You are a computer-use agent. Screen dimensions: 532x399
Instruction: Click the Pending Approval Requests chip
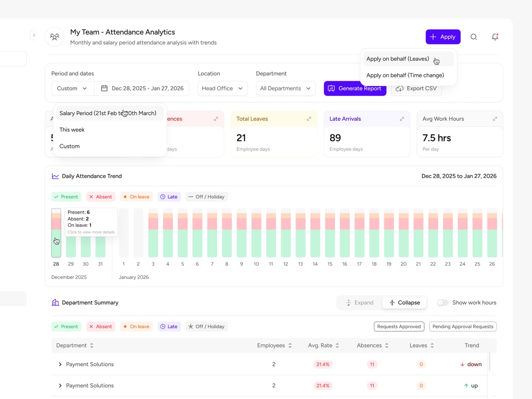click(x=463, y=326)
